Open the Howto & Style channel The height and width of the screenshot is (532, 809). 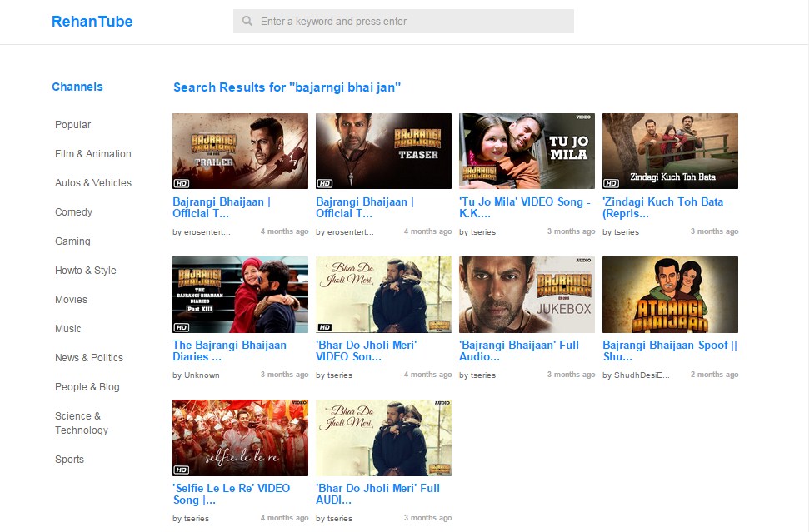tap(85, 270)
